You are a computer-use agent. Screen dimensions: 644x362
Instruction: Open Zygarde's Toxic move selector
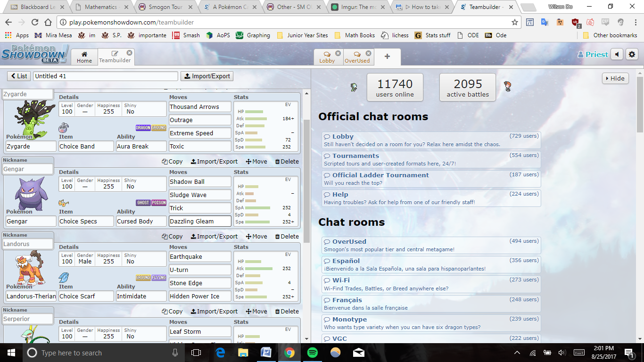[200, 147]
